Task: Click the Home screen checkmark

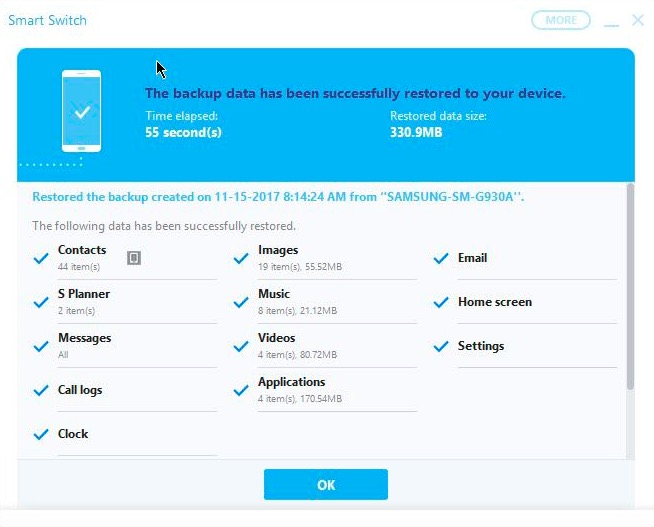Action: (x=441, y=302)
